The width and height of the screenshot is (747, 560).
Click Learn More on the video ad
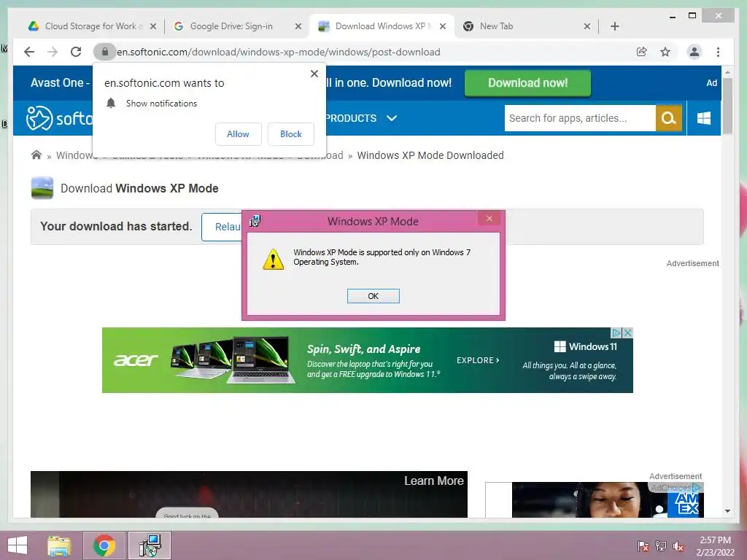click(433, 481)
